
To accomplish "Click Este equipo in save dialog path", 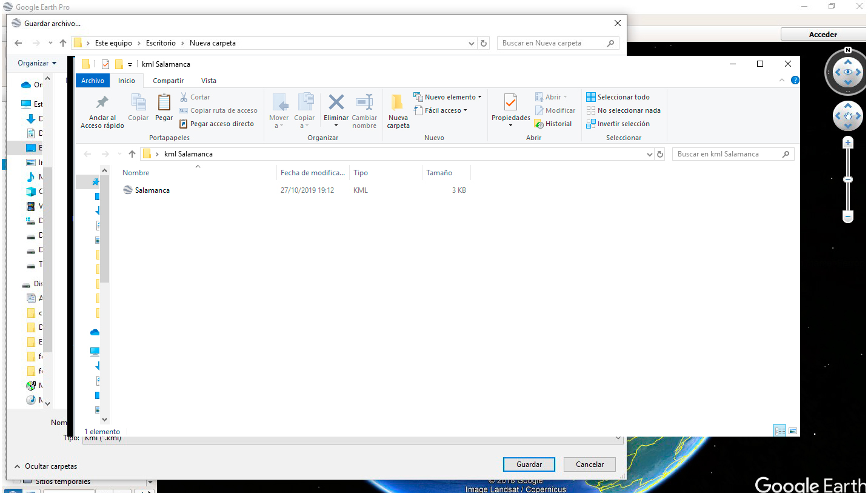I will [113, 43].
